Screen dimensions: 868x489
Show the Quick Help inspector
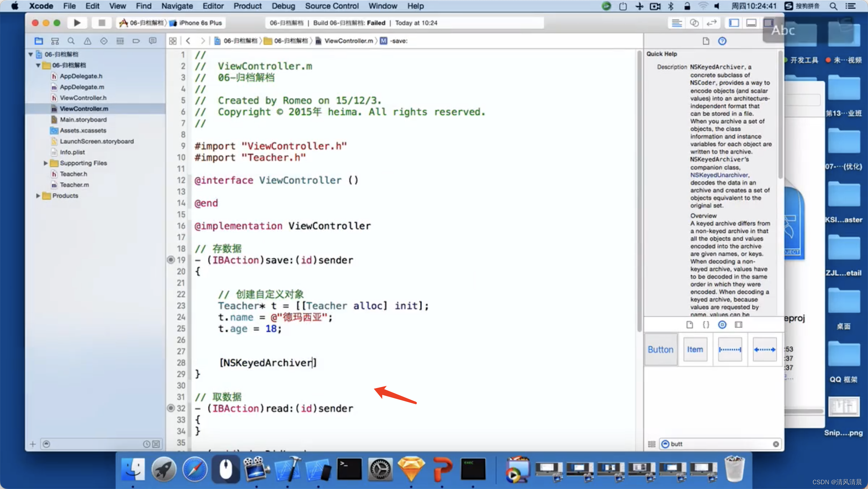click(x=722, y=41)
